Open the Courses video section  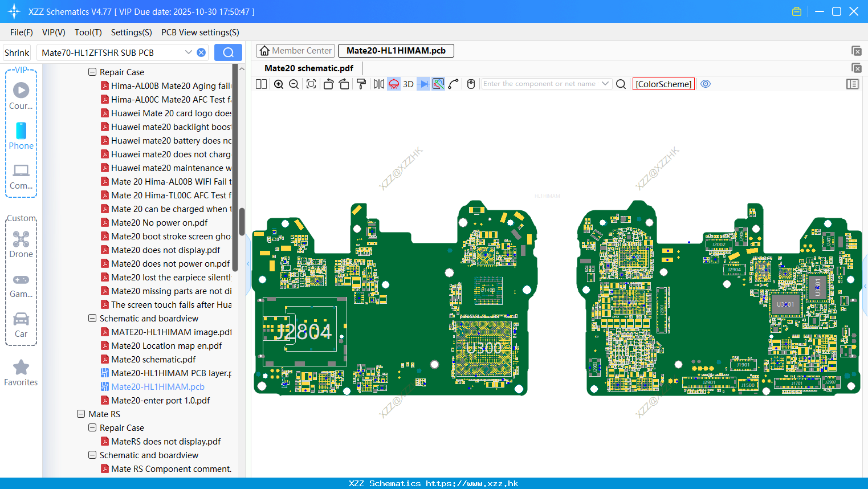click(x=21, y=96)
